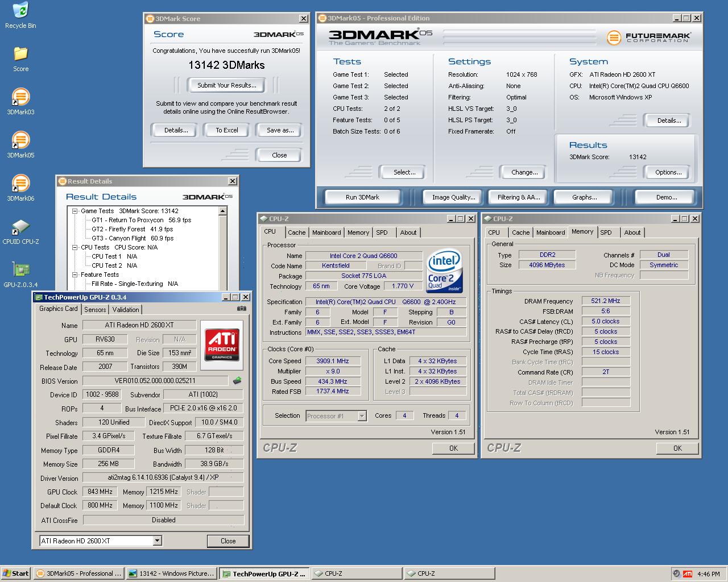The height and width of the screenshot is (582, 728).
Task: Open the GPU-Z.0.3.4 desktop icon
Action: (20, 275)
